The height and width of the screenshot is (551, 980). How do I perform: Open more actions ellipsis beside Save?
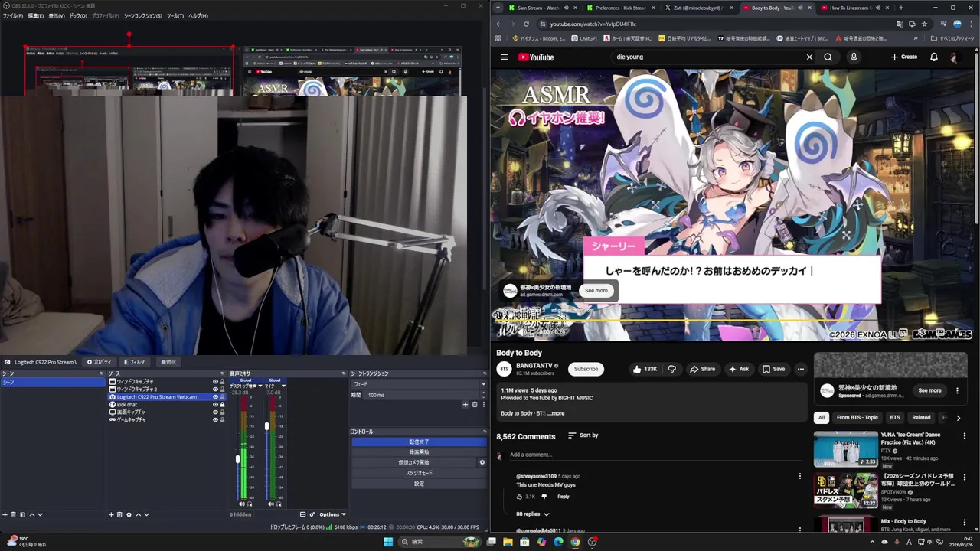800,369
